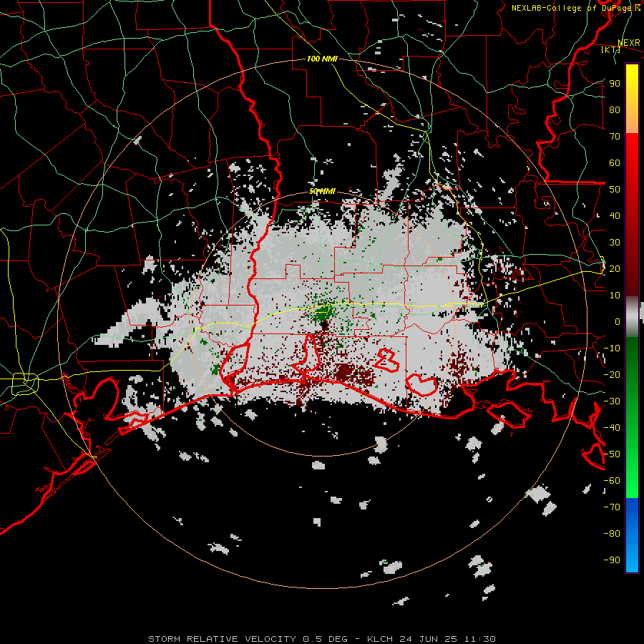Click the -70 scale value
Image resolution: width=644 pixels, height=644 pixels.
[x=612, y=507]
